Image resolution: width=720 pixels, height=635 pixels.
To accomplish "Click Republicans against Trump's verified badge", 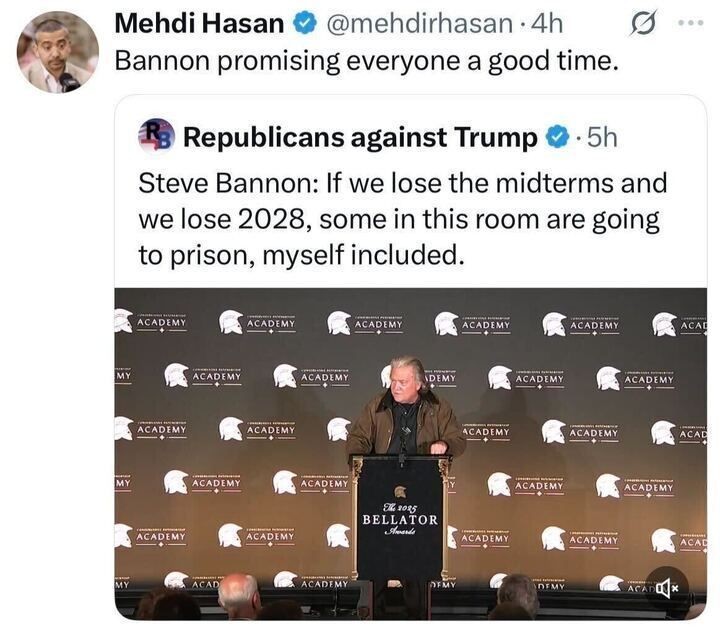I will point(556,138).
